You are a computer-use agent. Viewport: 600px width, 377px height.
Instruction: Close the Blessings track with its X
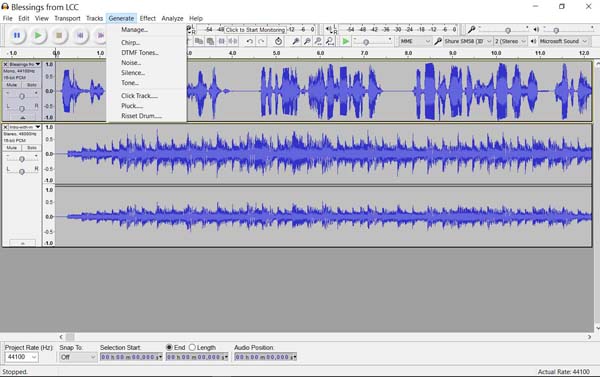(5, 64)
